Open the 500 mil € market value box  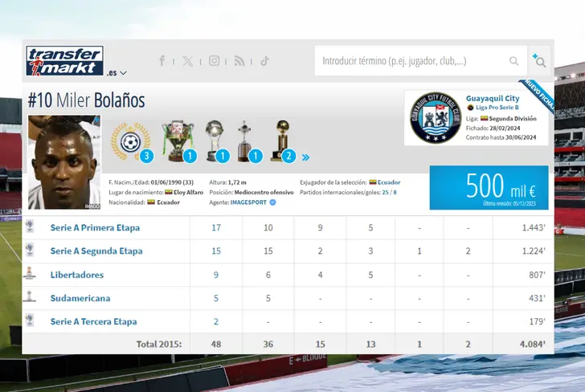tap(489, 188)
